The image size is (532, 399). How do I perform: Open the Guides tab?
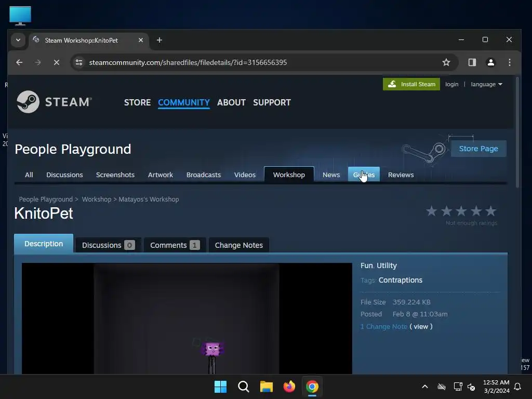tap(364, 175)
